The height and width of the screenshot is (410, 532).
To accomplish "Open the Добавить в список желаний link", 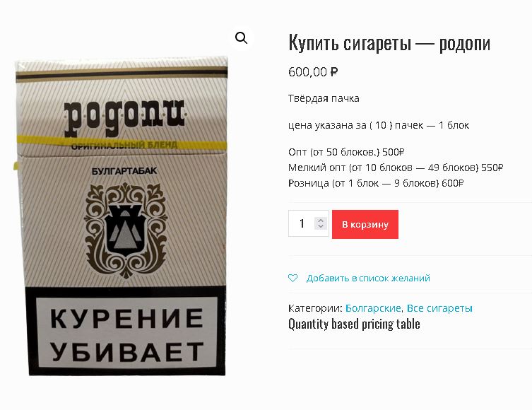I will [x=368, y=279].
